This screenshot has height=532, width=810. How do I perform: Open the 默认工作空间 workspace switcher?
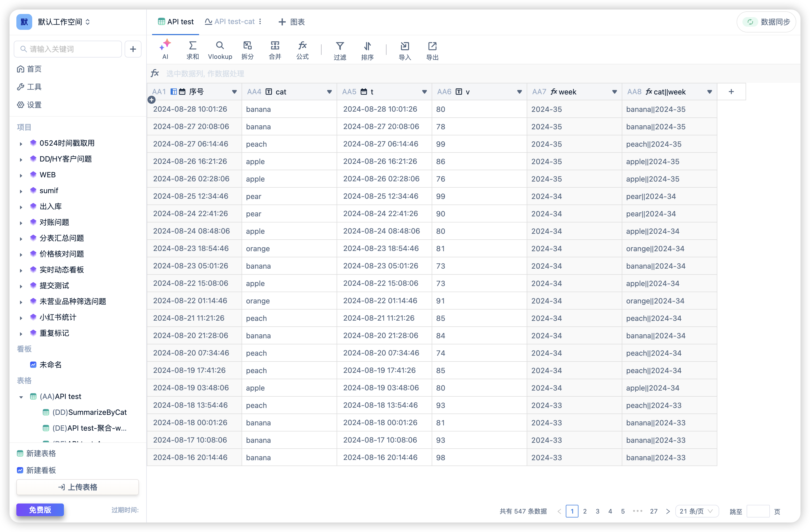pyautogui.click(x=63, y=22)
